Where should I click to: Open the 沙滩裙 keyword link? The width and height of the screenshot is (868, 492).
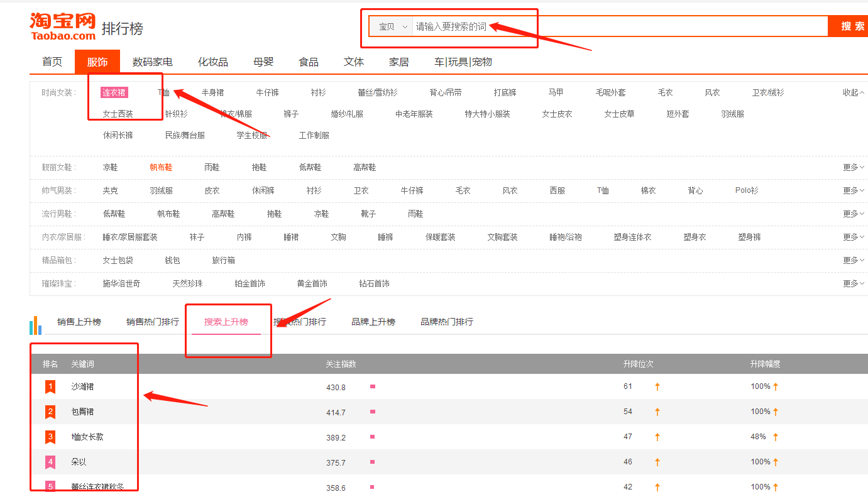pyautogui.click(x=82, y=386)
